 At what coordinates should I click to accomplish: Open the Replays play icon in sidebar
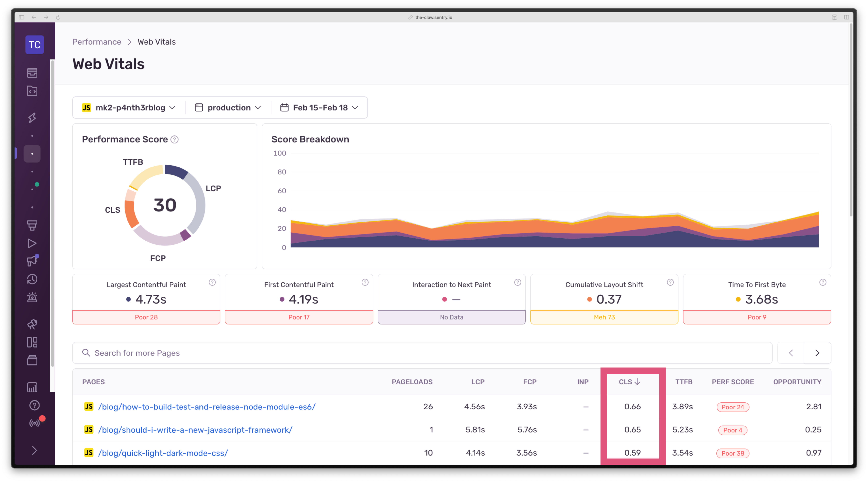(x=32, y=243)
